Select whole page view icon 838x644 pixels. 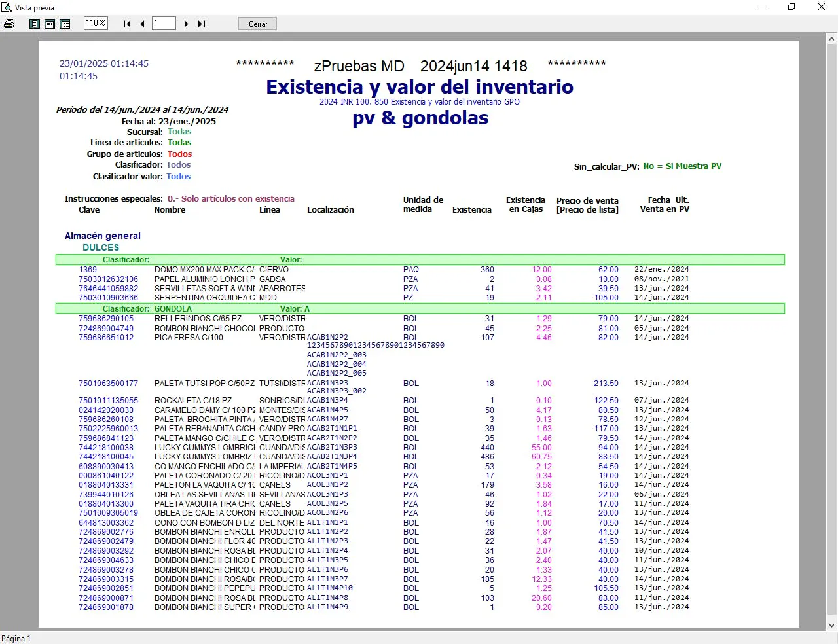pos(35,24)
